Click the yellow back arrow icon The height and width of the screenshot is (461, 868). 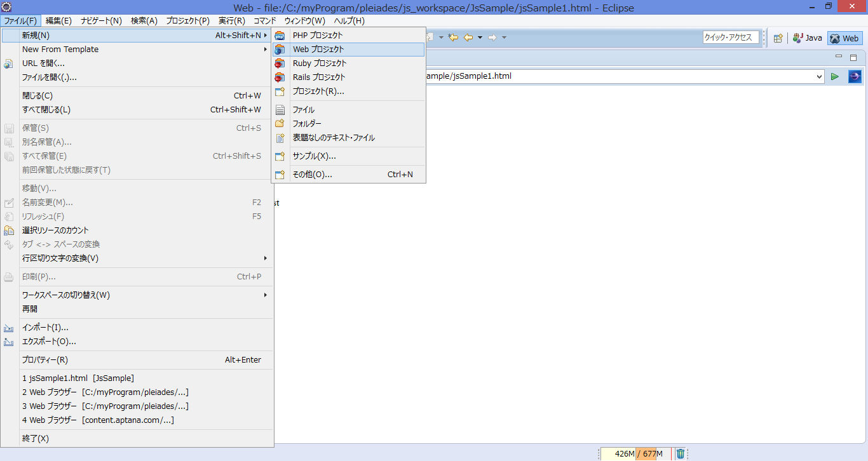(x=468, y=37)
